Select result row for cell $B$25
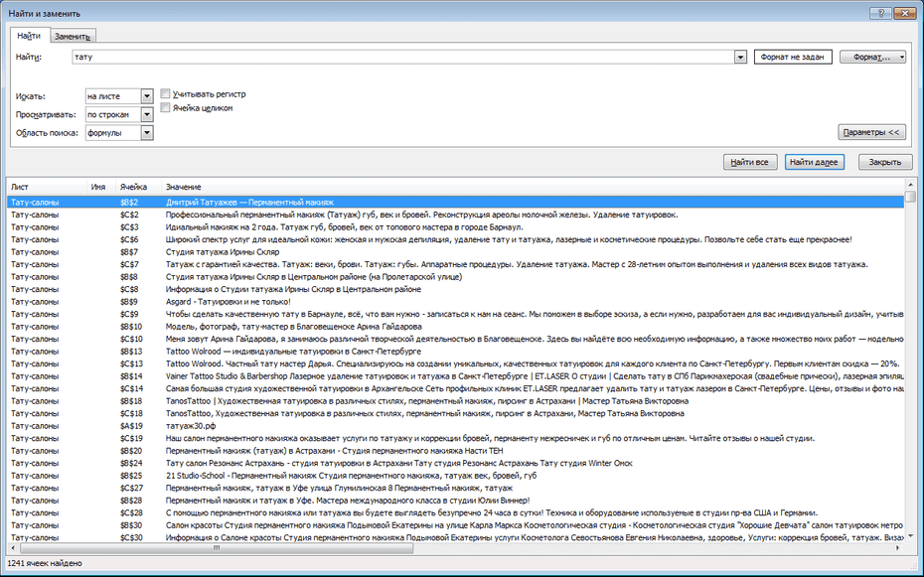Screen dimensions: 924x577 pos(455,475)
